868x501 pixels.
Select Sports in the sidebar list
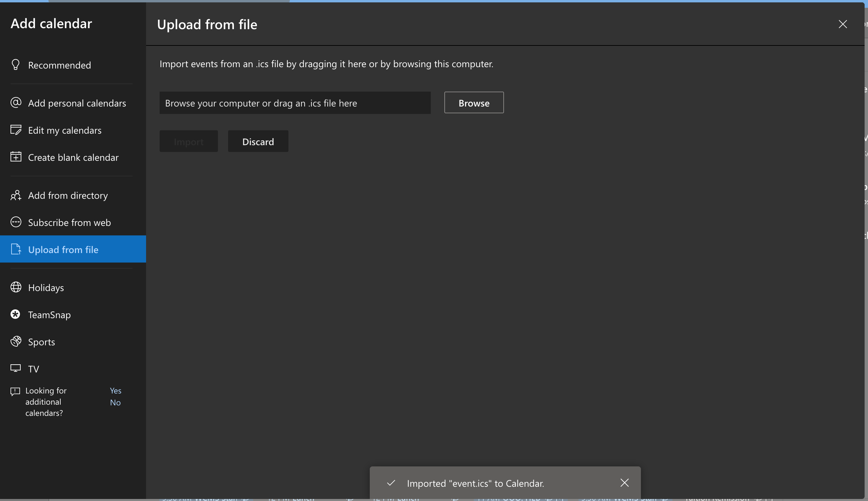click(x=42, y=342)
